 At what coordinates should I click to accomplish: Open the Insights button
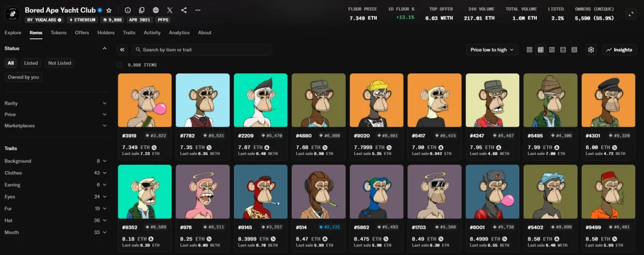(x=619, y=50)
